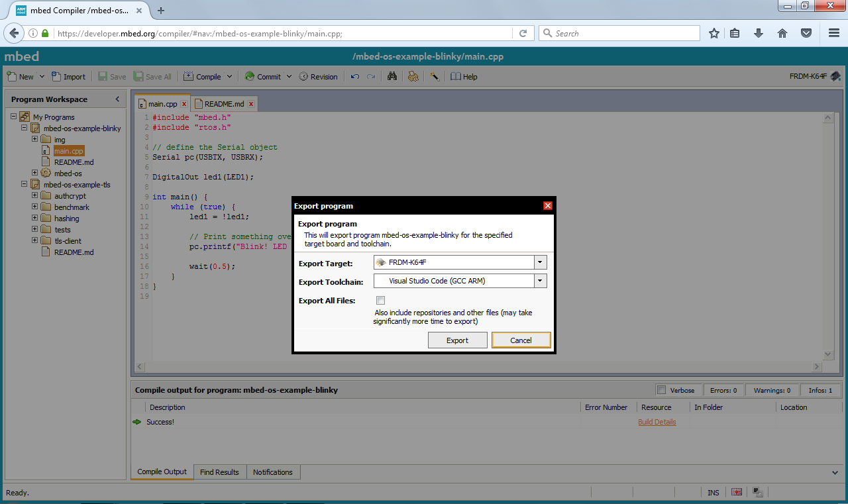The image size is (848, 504).
Task: Collapse the My Programs tree node
Action: tap(13, 117)
